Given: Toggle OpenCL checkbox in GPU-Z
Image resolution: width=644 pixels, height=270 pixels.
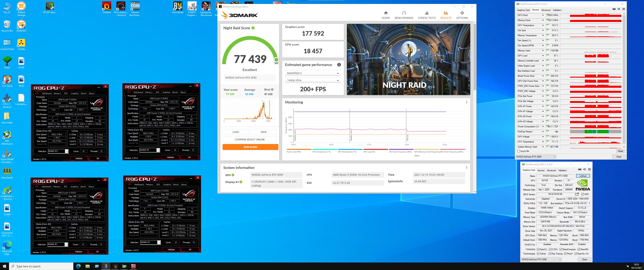Looking at the screenshot, I should click(538, 249).
